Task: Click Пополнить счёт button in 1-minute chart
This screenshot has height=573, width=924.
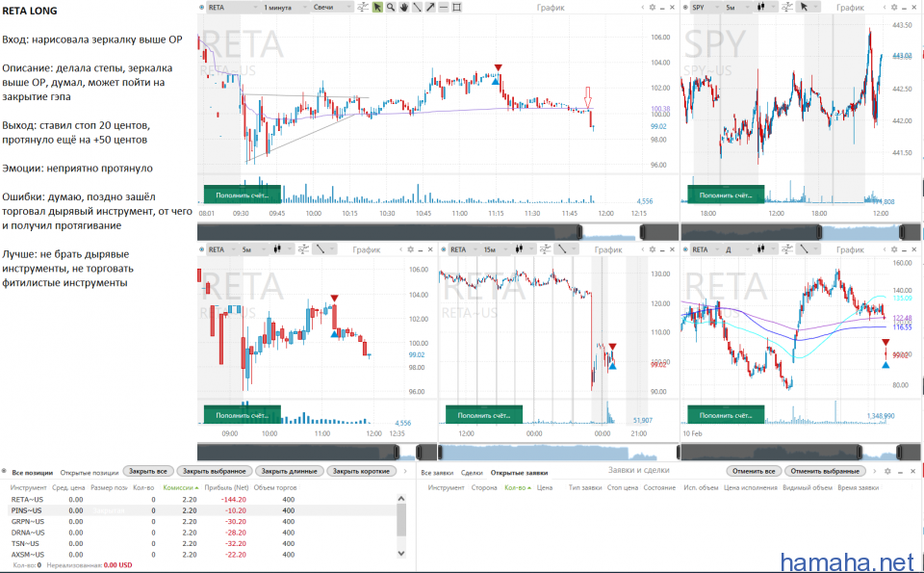Action: coord(243,195)
